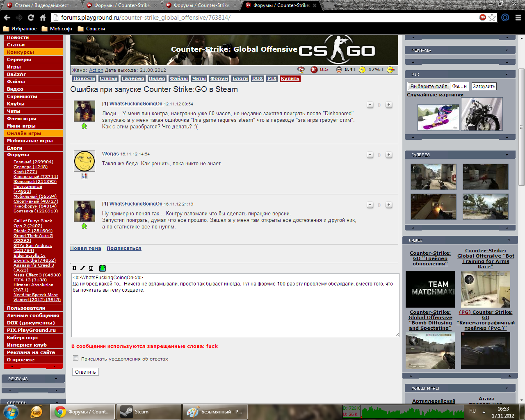Collapse the top-right РЕКЛАМА panel
Viewport: 525px width, 420px height.
point(507,50)
